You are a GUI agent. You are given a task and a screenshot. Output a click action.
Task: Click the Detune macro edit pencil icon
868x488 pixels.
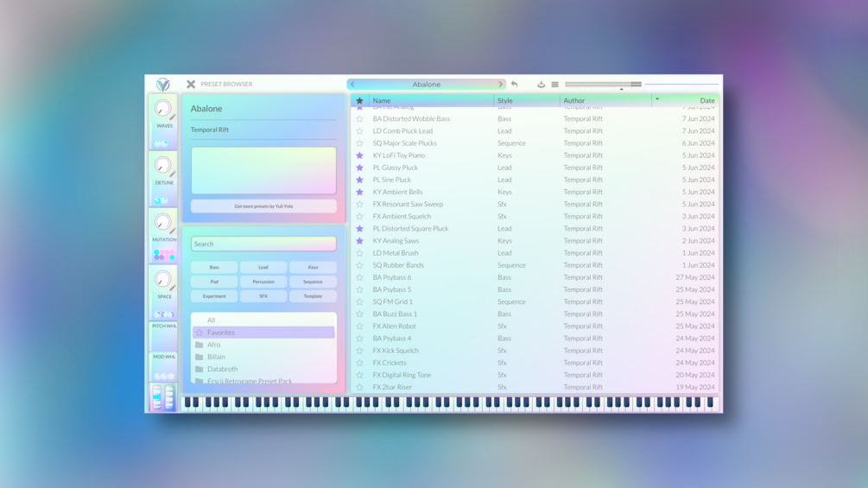pyautogui.click(x=173, y=174)
